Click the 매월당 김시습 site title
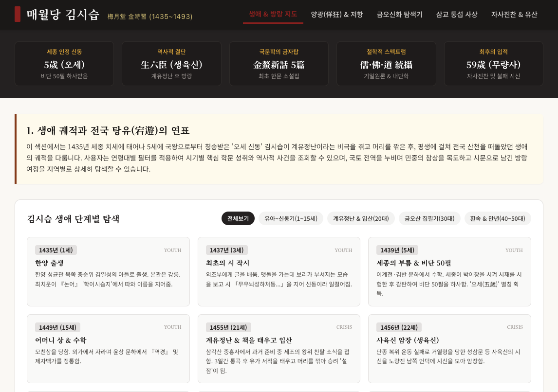 point(63,15)
